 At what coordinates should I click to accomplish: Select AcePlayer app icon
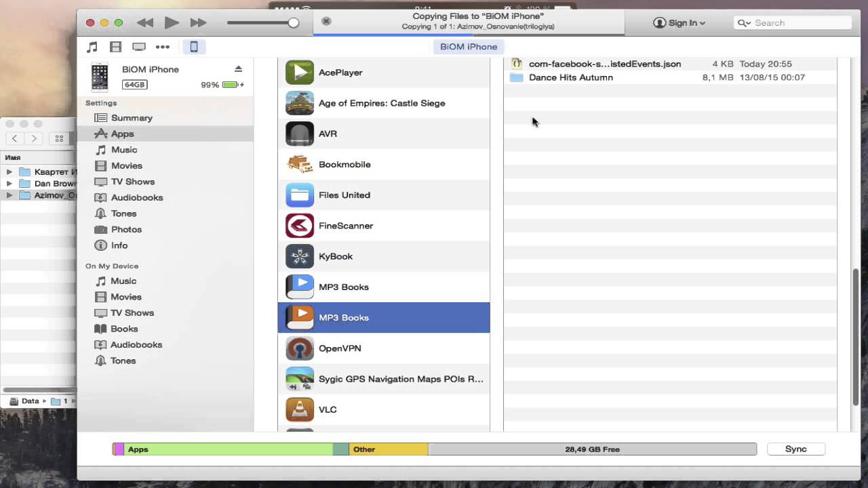click(300, 73)
